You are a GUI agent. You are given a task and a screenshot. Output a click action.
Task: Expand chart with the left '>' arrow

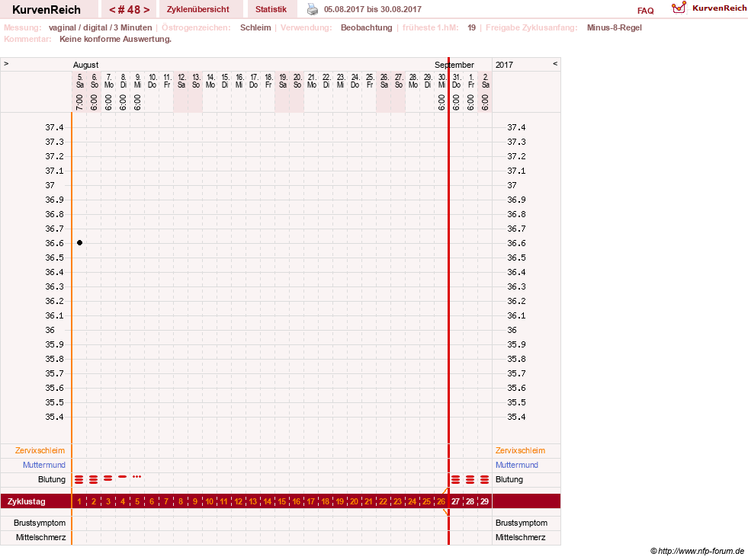pos(6,63)
